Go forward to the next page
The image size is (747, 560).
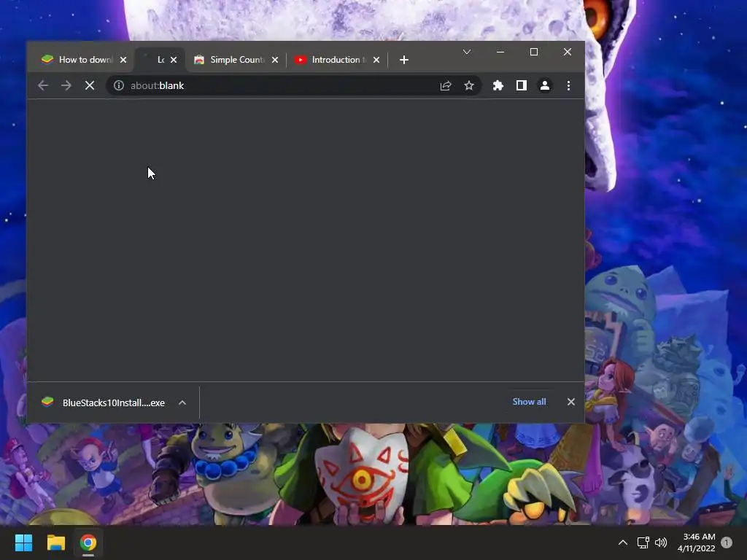click(66, 86)
